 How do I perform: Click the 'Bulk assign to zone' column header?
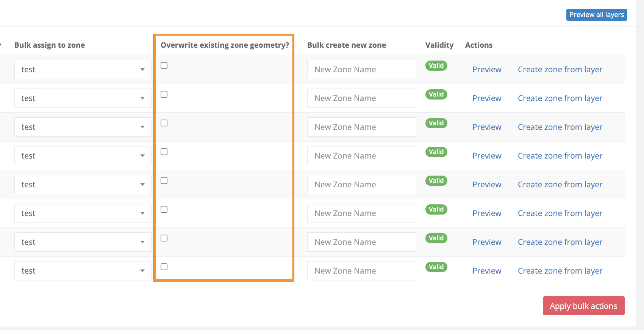[x=50, y=45]
